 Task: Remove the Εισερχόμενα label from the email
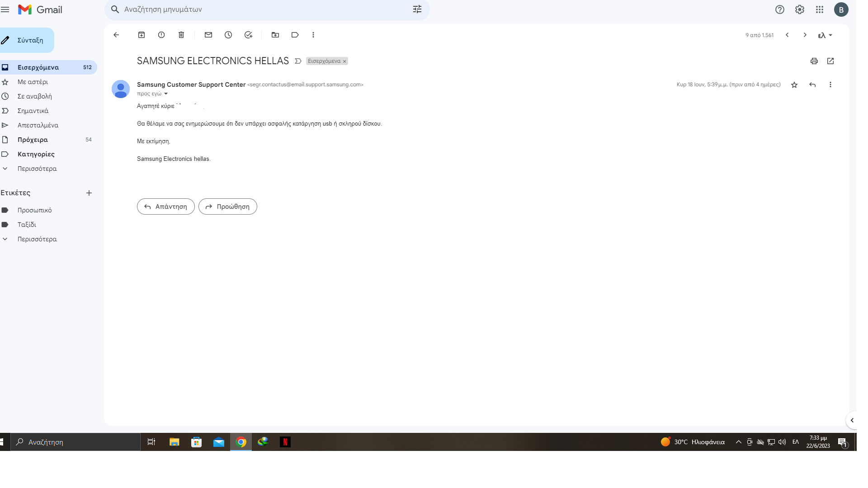coord(344,61)
